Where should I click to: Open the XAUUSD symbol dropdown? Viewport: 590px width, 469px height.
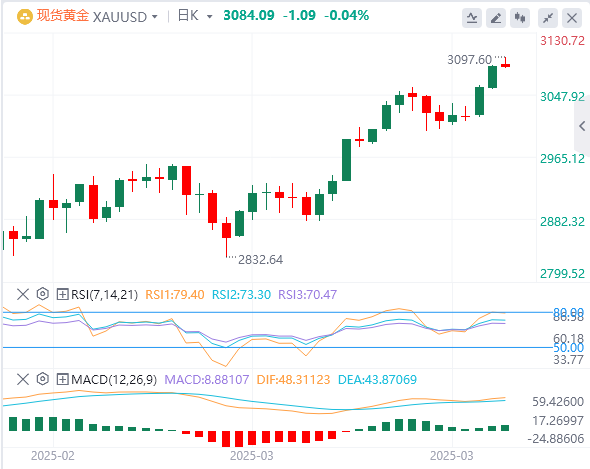click(x=154, y=17)
